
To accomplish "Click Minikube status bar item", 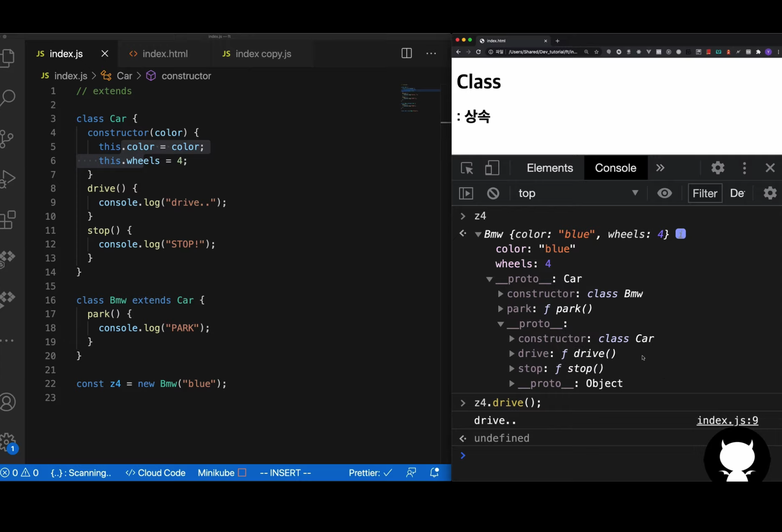I will click(222, 472).
